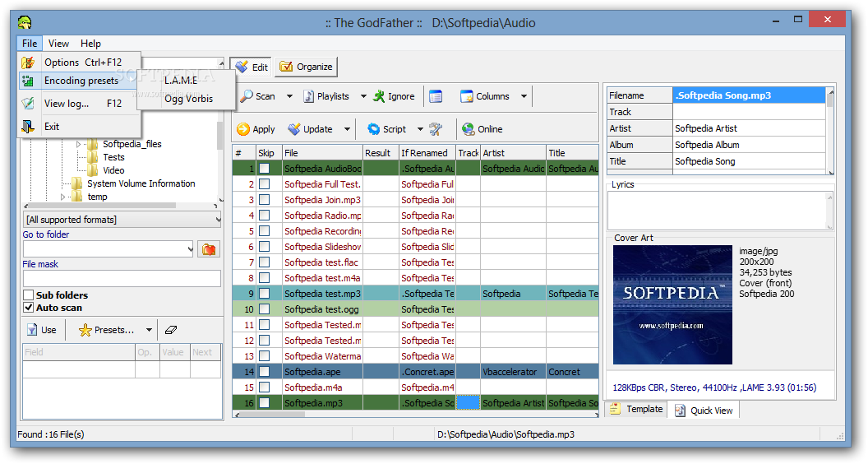Click the Ignore icon

point(379,96)
